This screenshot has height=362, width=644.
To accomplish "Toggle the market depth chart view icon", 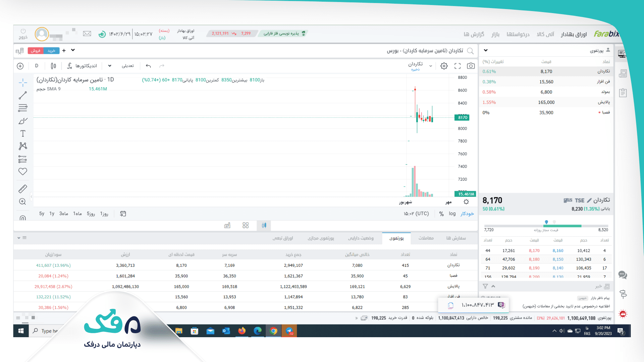I will [227, 225].
